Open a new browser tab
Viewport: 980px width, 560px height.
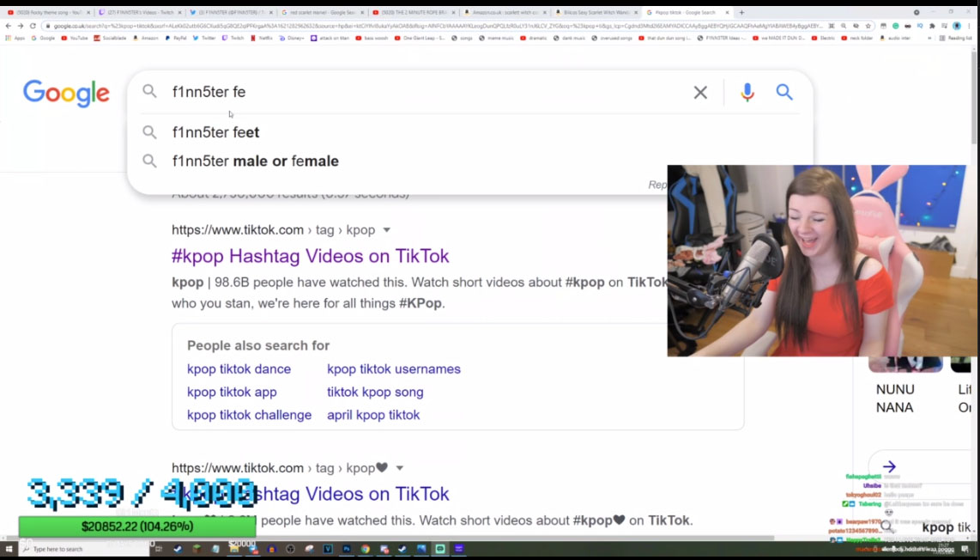(x=742, y=12)
